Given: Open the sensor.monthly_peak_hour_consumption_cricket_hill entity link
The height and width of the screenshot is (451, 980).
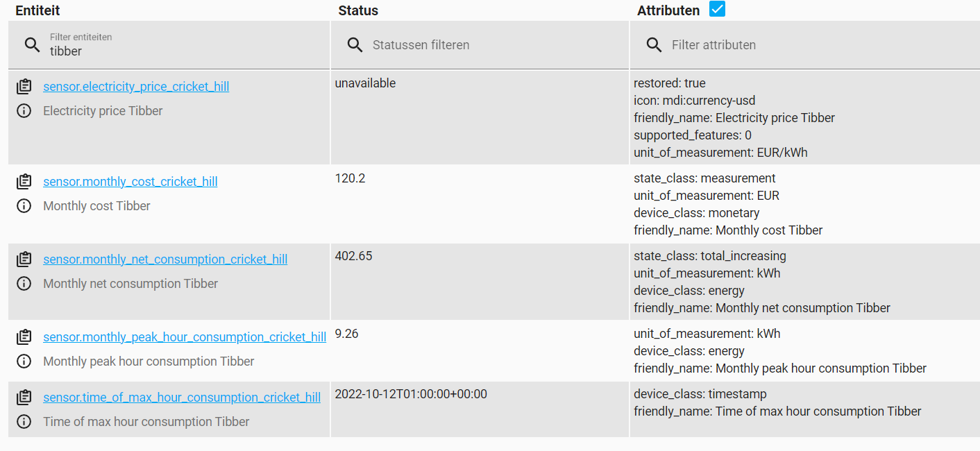Looking at the screenshot, I should coord(185,337).
